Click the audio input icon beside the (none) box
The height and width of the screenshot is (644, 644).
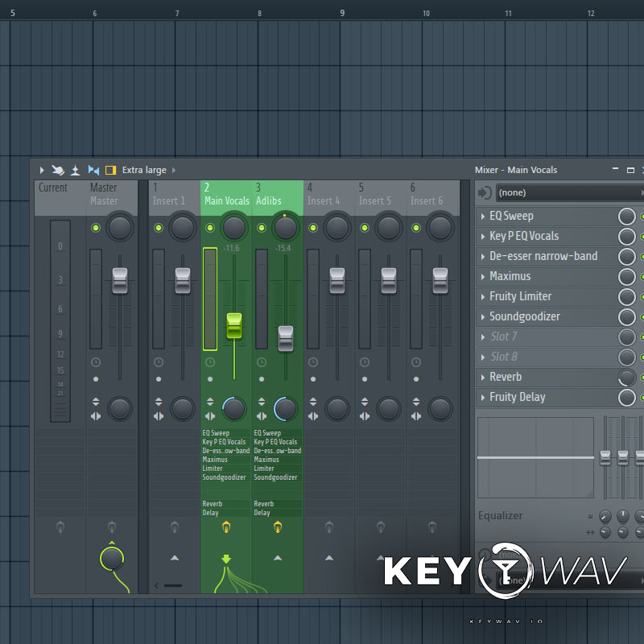coord(484,192)
